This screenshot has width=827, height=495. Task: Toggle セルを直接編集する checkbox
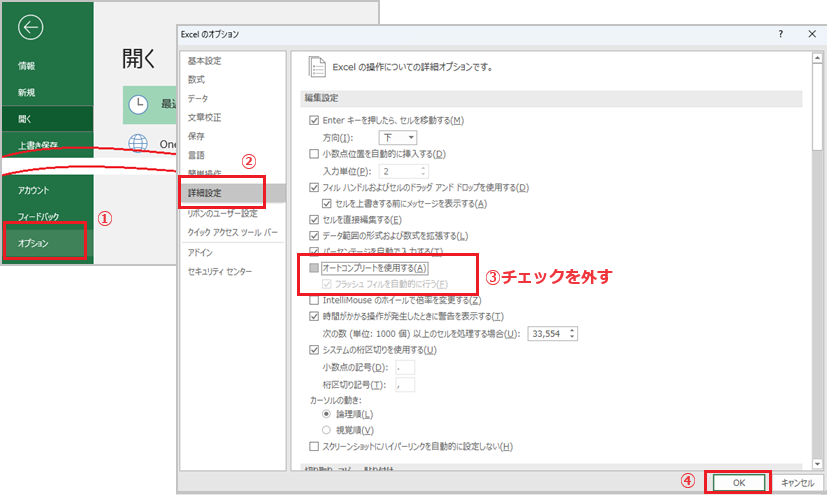[314, 220]
